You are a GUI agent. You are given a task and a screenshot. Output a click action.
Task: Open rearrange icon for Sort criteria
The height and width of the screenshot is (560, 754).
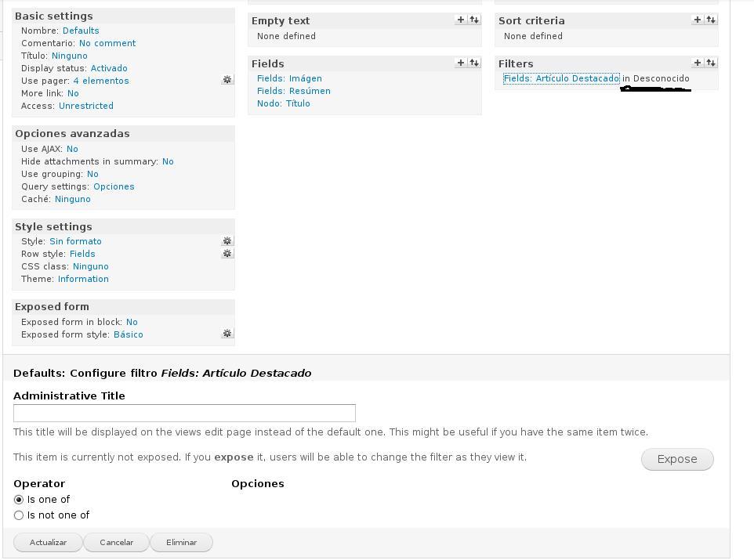pos(710,20)
